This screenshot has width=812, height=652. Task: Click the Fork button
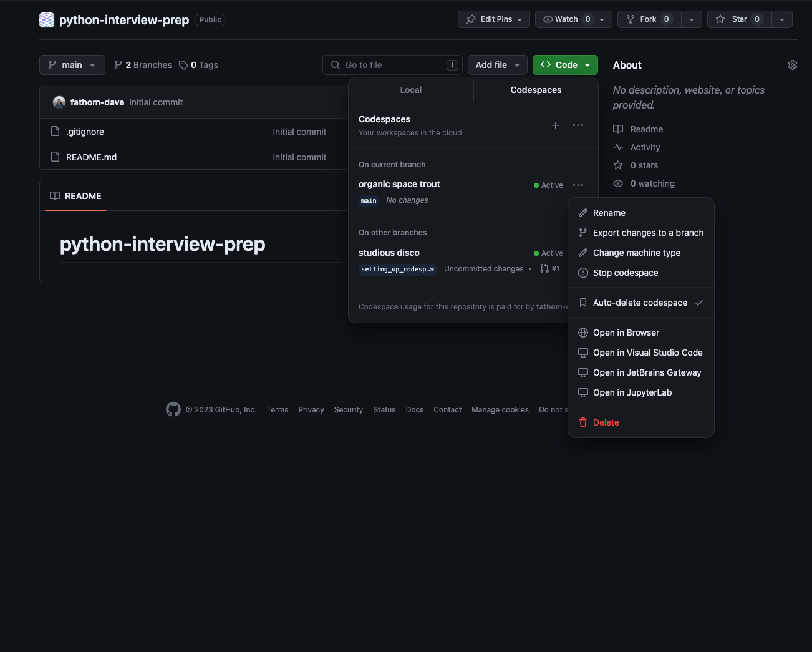[x=649, y=19]
